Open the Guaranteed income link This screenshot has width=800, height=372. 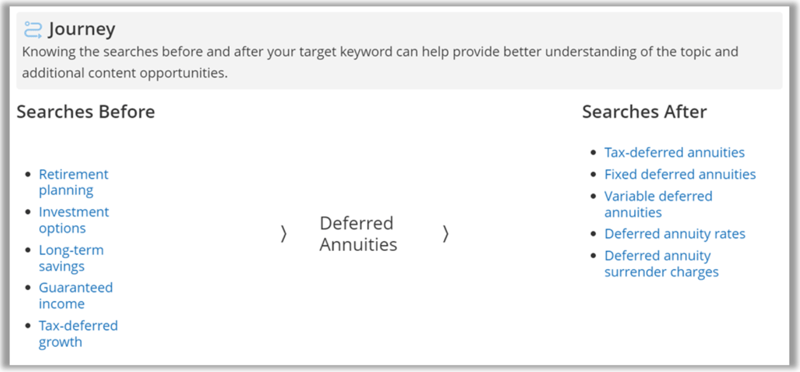pyautogui.click(x=76, y=295)
